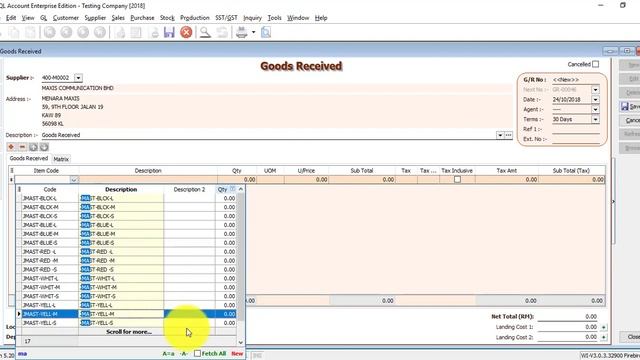Click the Print toolbar icon
This screenshot has width=640, height=360.
click(242, 32)
